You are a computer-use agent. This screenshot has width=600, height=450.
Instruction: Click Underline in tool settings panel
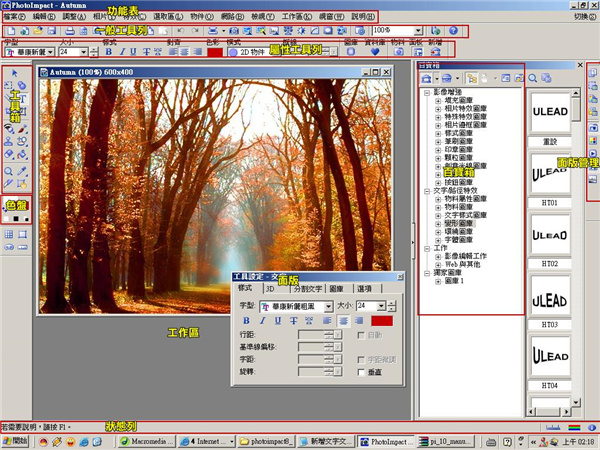[x=278, y=321]
